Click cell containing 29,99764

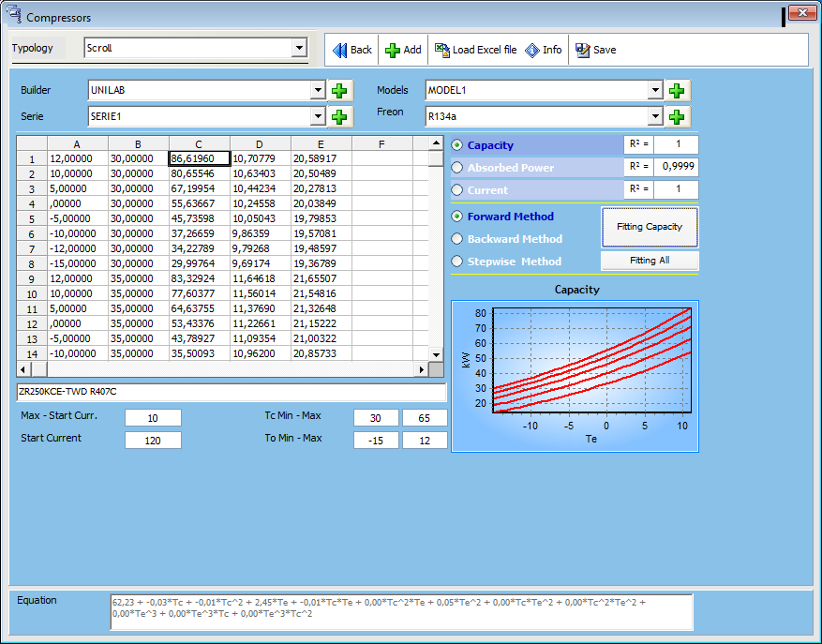tap(200, 263)
